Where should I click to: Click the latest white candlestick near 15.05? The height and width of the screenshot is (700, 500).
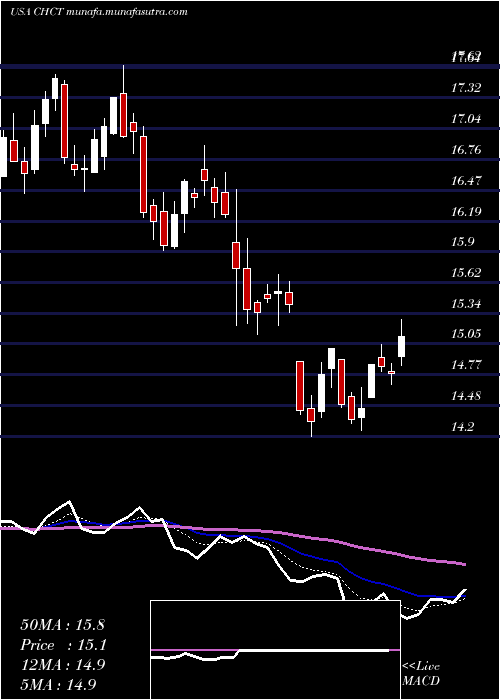tap(401, 346)
